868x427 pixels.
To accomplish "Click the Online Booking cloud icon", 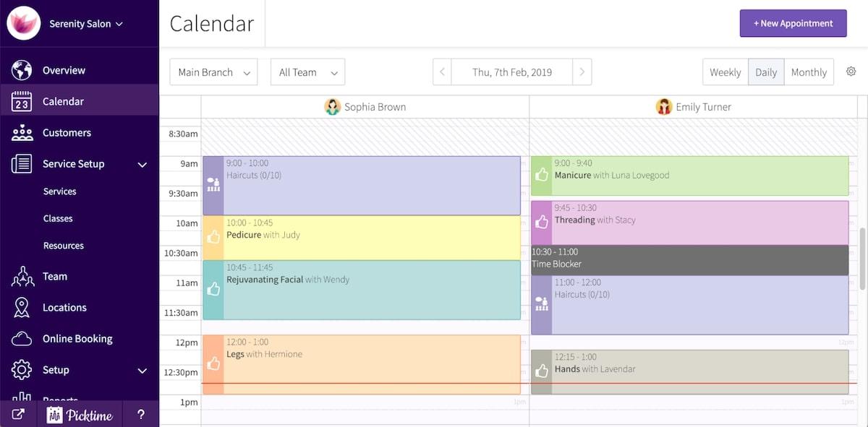I will tap(22, 339).
